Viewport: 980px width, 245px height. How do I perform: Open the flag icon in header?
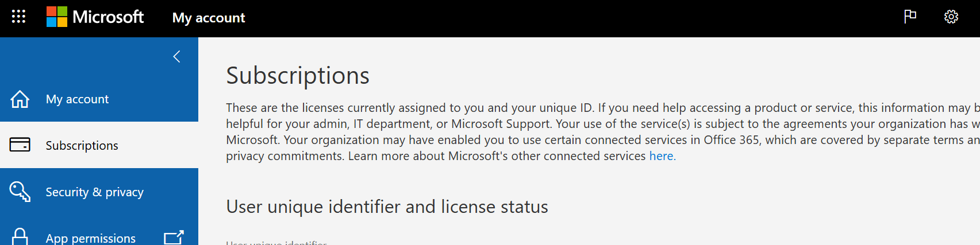point(910,17)
